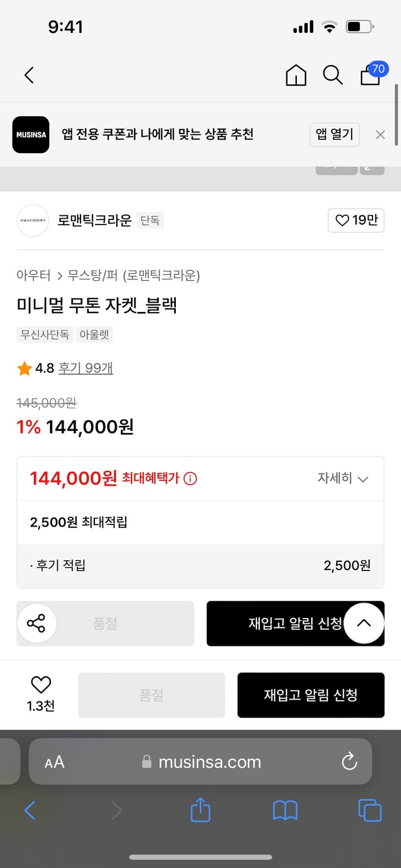This screenshot has height=868, width=401.
Task: Tap the search magnifier icon
Action: click(333, 75)
